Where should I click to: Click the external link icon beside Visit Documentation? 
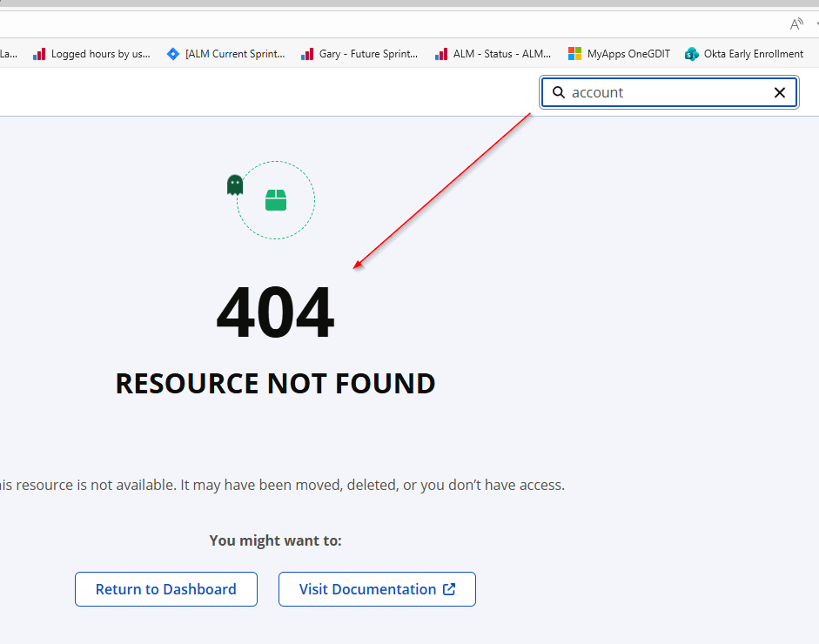tap(449, 589)
